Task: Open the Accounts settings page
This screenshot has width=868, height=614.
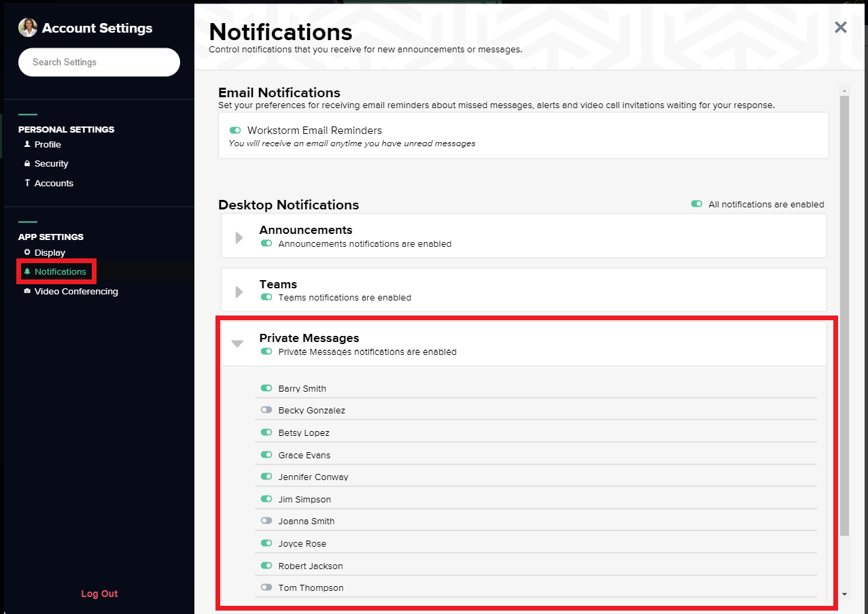Action: 54,183
